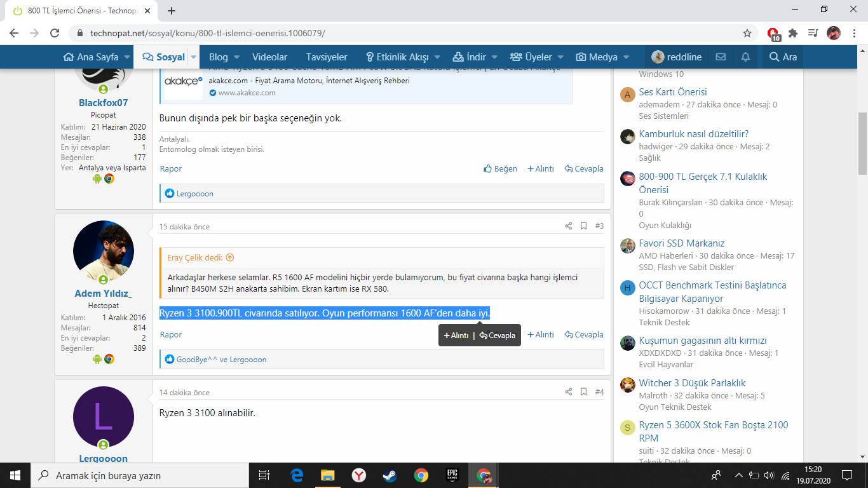Screen dimensions: 868x488
Task: Open the Kamburluk nasıl düzeltilir? thread
Action: 694,134
